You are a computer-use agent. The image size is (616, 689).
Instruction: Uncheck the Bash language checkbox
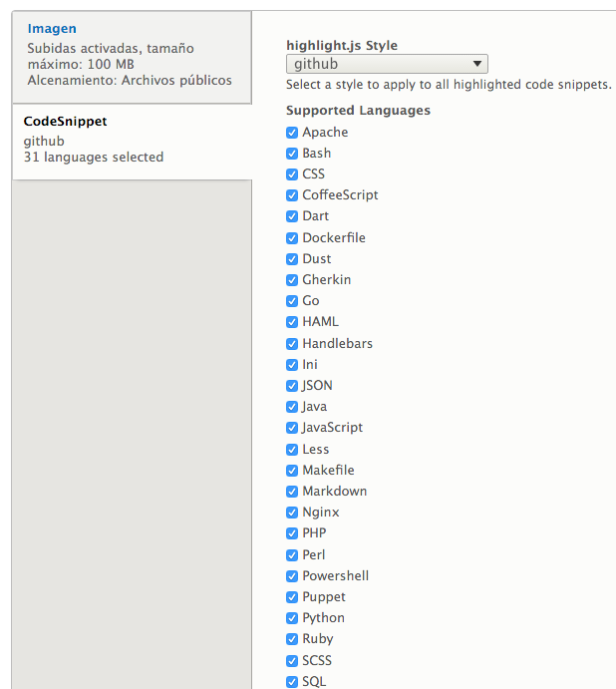[292, 154]
